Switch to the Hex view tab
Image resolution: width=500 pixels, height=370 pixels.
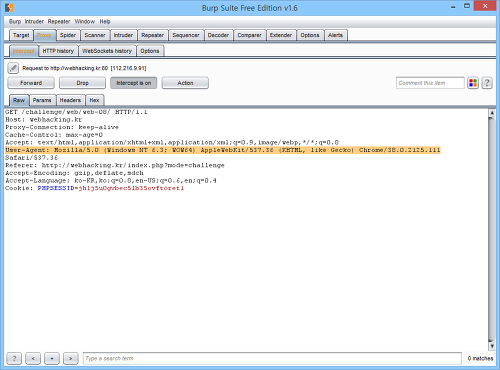tap(94, 100)
